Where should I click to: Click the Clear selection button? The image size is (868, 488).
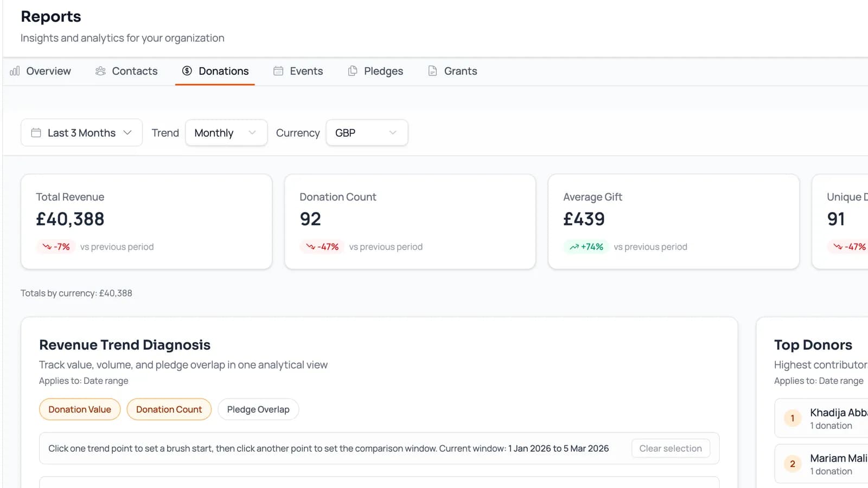click(x=671, y=448)
